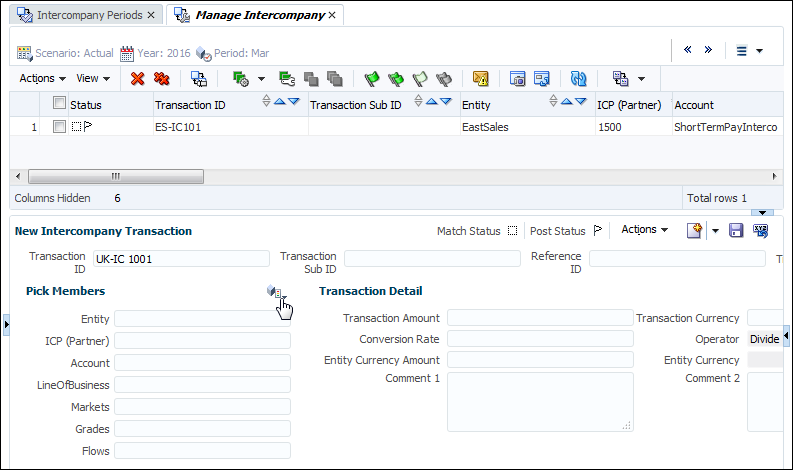Click the post selected single green flag icon
Image resolution: width=793 pixels, height=470 pixels.
[x=372, y=78]
